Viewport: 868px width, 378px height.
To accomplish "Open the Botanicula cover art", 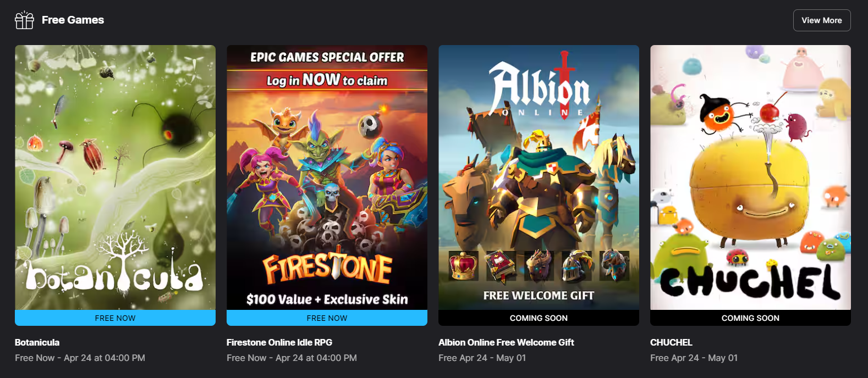I will click(x=115, y=177).
